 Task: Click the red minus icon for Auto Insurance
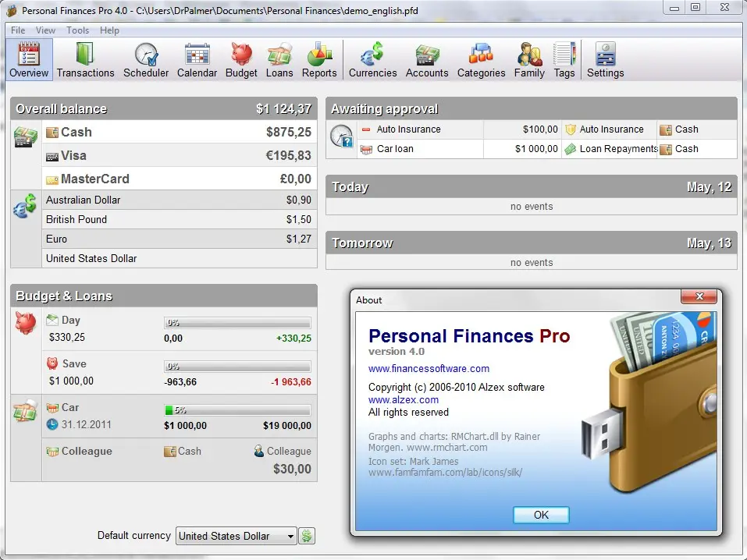[366, 129]
